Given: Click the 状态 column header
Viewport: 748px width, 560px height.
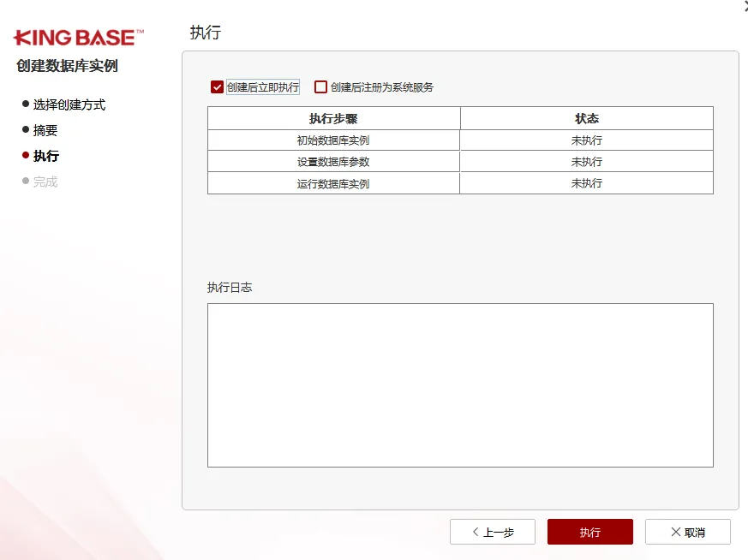Looking at the screenshot, I should [586, 118].
